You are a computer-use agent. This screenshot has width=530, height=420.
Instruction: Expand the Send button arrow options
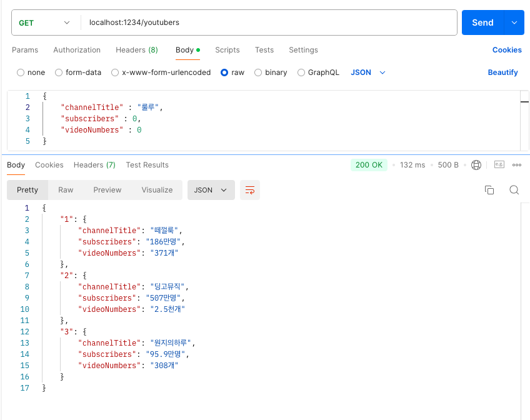[x=514, y=22]
